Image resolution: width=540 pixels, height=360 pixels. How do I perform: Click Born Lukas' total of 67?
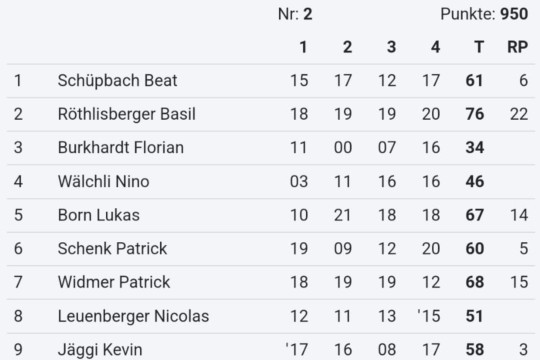(x=475, y=215)
